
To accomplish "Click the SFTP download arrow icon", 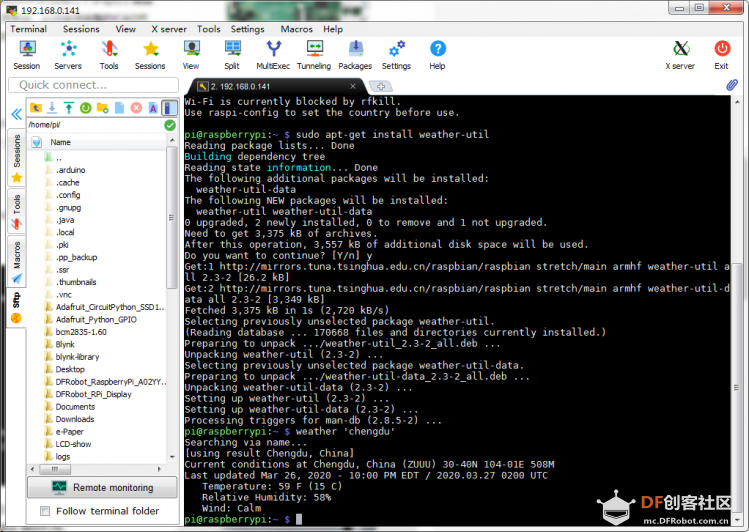I will 52,108.
